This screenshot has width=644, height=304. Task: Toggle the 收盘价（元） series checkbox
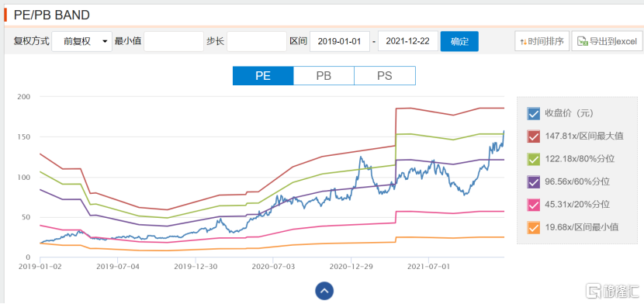[533, 114]
